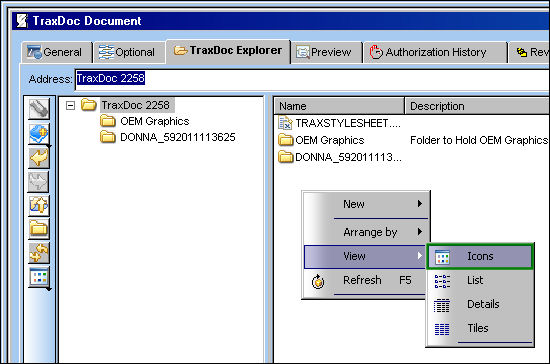Click the Details view icon in submenu

click(x=442, y=305)
